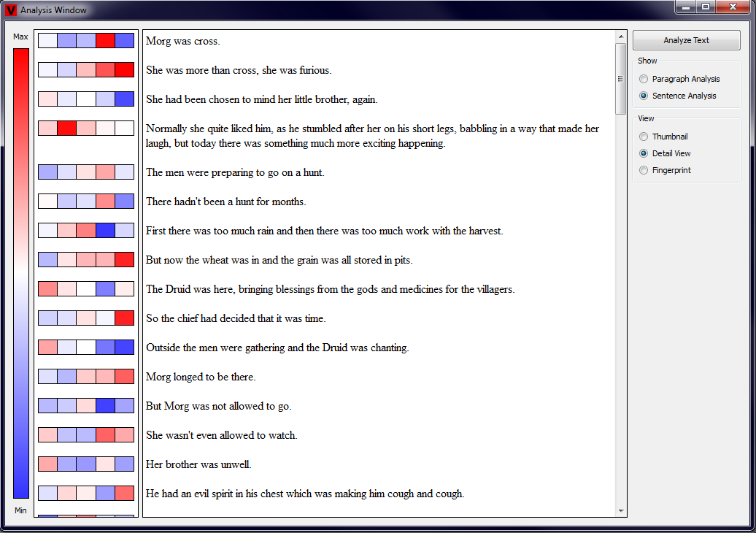Click the Max-Min color gradient scale bar
This screenshot has width=756, height=533.
click(x=21, y=273)
